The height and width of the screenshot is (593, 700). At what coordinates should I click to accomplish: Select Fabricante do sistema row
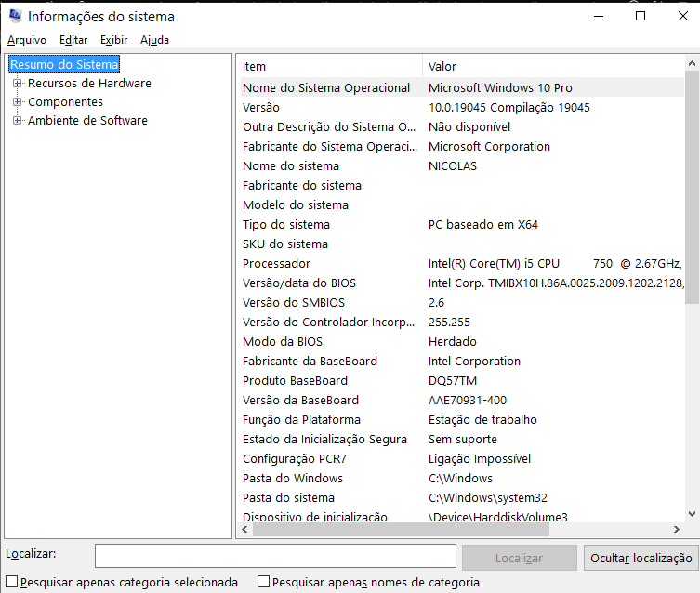point(462,186)
